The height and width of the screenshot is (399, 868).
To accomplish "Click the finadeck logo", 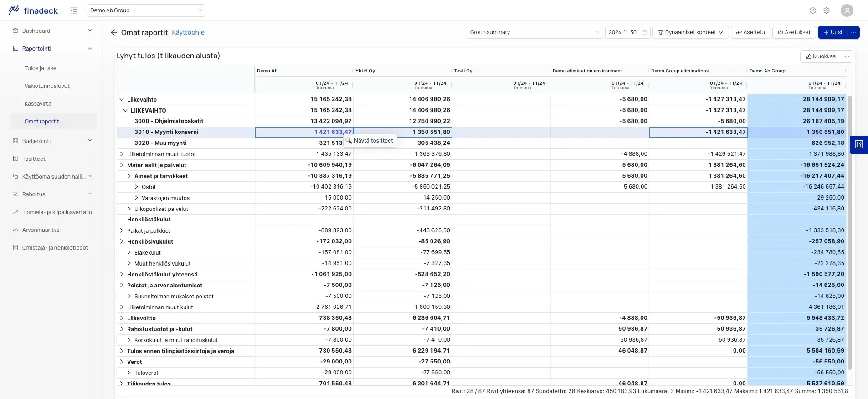I will [33, 10].
